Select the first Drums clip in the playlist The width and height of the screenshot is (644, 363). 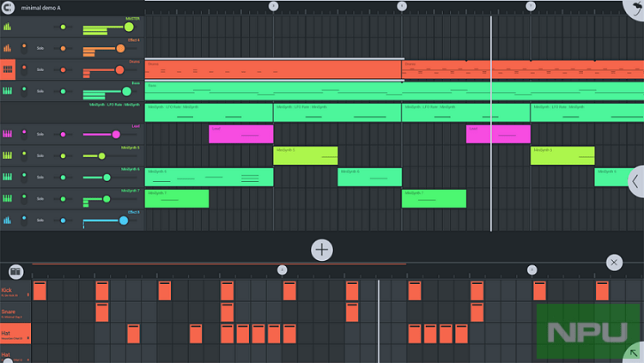pyautogui.click(x=273, y=70)
